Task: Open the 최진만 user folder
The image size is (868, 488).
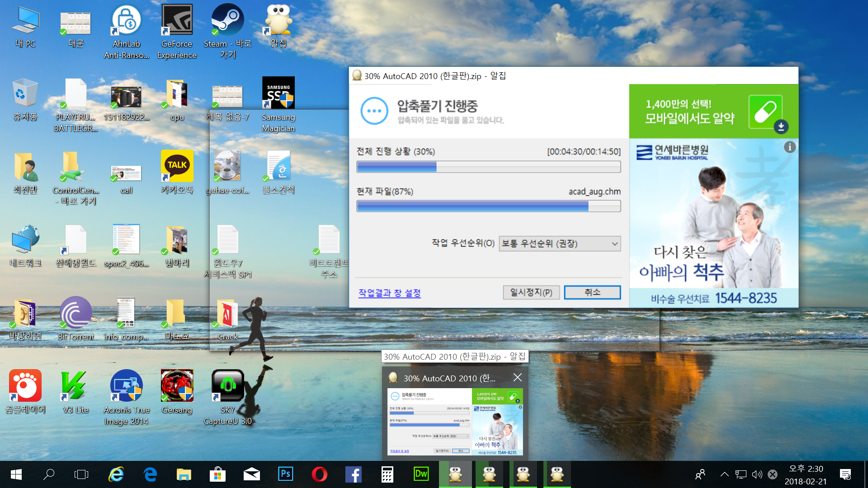Action: pyautogui.click(x=25, y=173)
